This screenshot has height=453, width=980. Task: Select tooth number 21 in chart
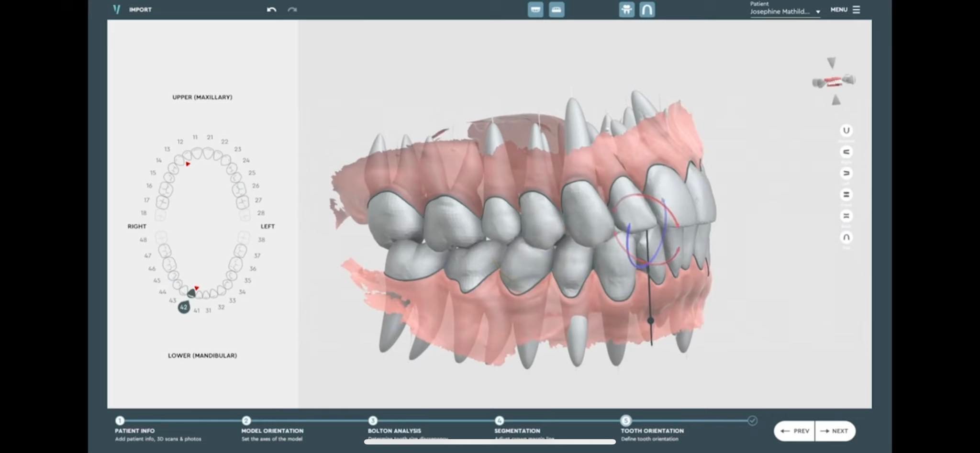tap(210, 137)
